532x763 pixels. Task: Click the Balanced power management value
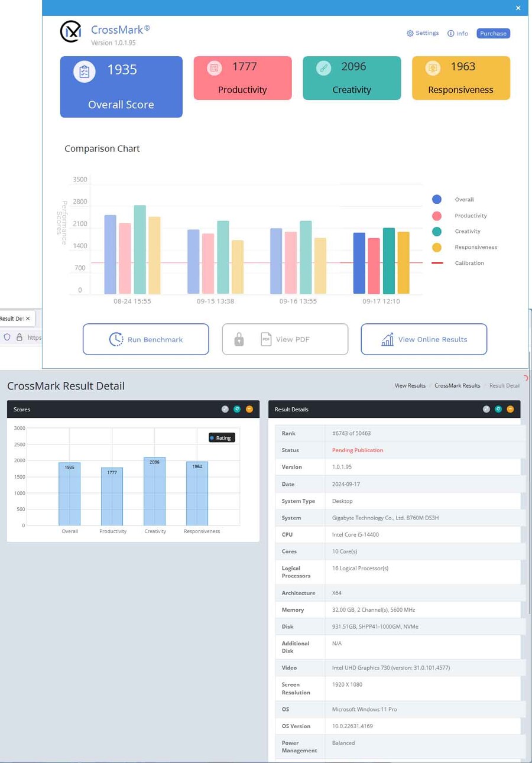[343, 743]
